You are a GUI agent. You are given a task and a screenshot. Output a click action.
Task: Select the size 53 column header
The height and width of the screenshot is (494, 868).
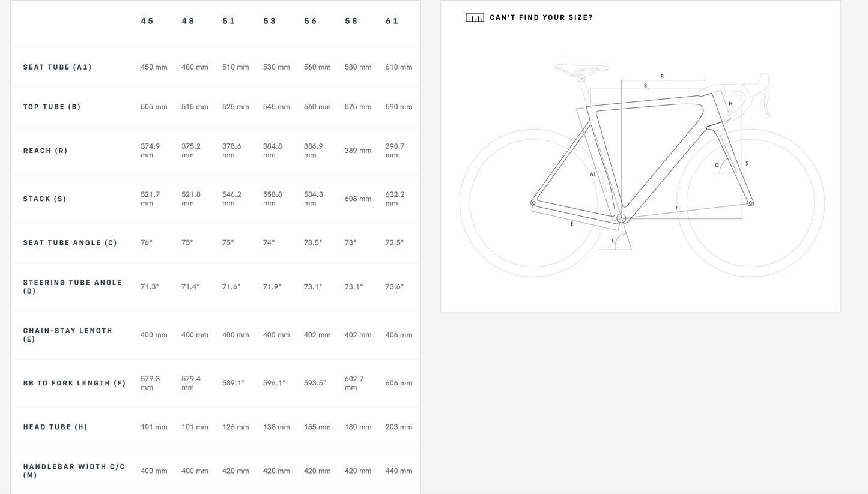point(270,21)
